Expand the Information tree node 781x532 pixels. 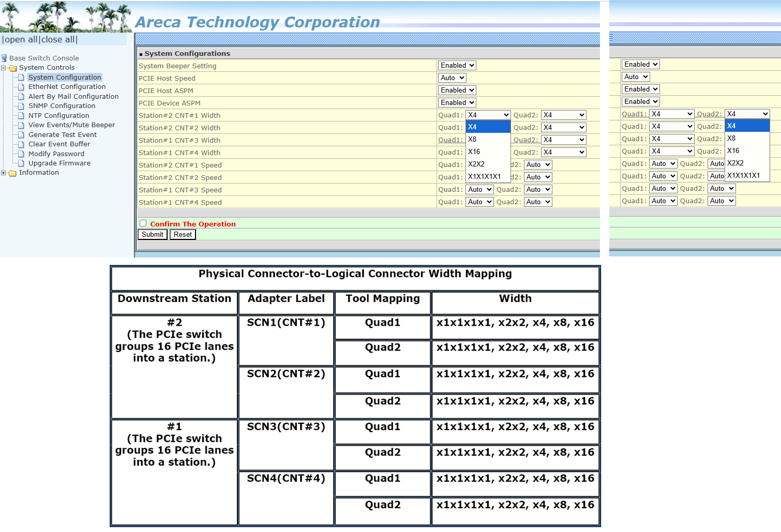pyautogui.click(x=4, y=173)
